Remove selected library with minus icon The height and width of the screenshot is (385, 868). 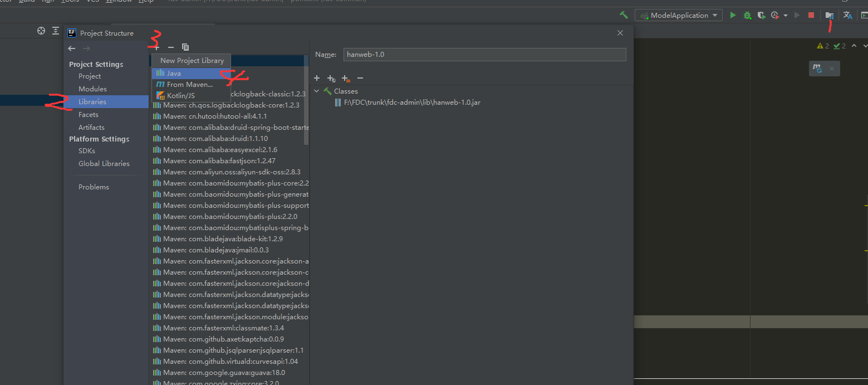171,47
